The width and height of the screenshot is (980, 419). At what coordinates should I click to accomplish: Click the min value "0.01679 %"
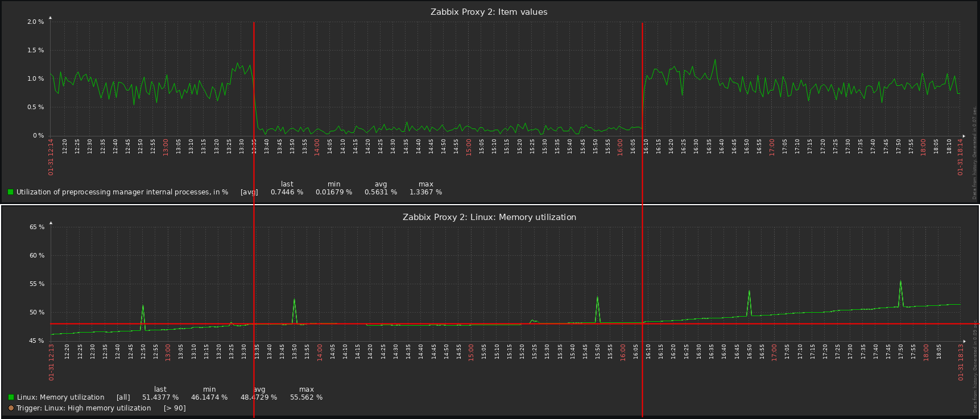point(334,192)
